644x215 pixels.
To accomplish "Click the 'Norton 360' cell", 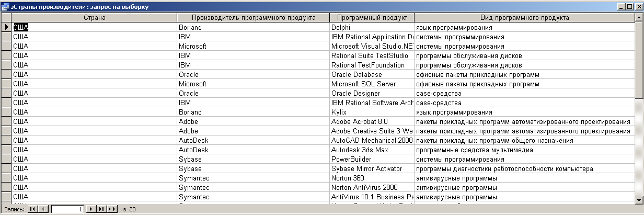I will coord(372,178).
